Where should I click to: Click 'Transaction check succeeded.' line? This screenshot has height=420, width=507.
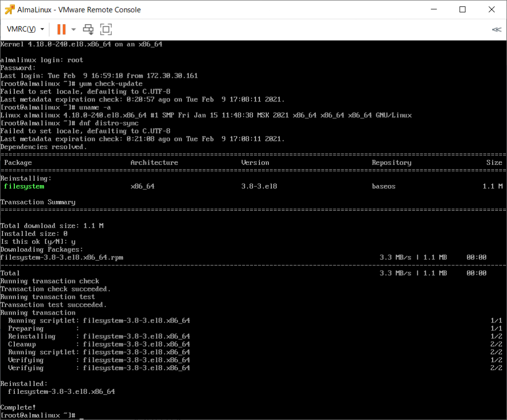pyautogui.click(x=55, y=289)
